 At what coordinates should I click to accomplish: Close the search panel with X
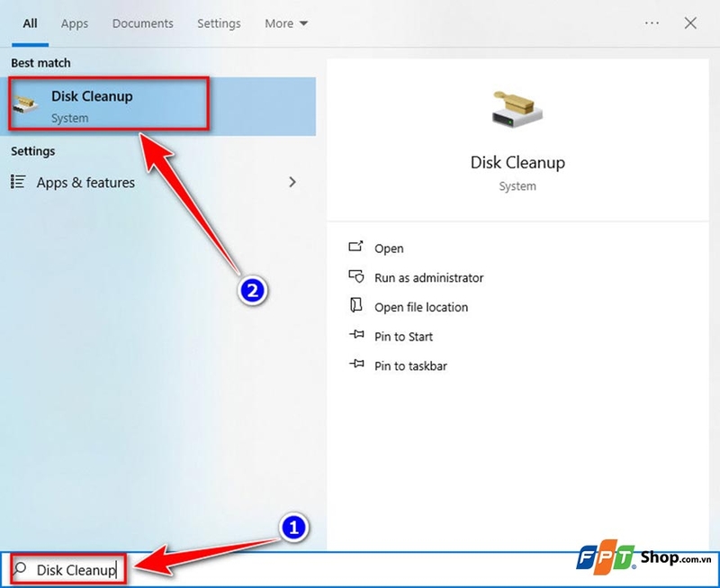point(690,23)
